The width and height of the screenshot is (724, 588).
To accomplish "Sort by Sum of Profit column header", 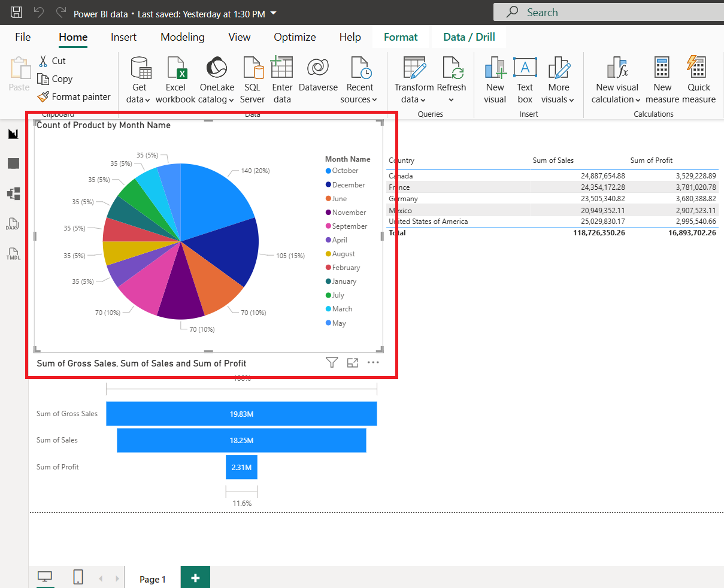I will click(652, 160).
